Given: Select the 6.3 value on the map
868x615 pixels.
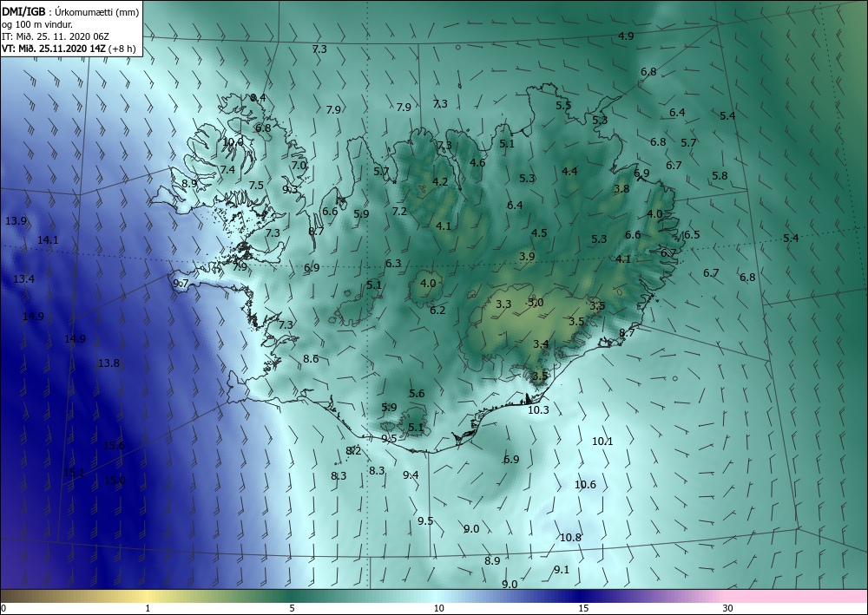Looking at the screenshot, I should (393, 264).
